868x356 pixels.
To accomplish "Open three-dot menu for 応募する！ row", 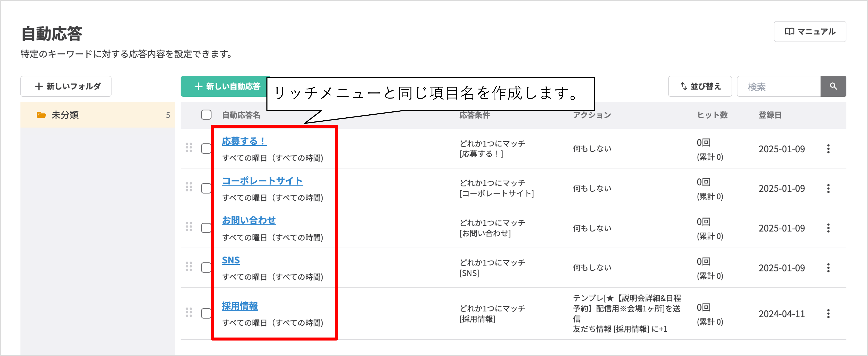I will click(828, 149).
